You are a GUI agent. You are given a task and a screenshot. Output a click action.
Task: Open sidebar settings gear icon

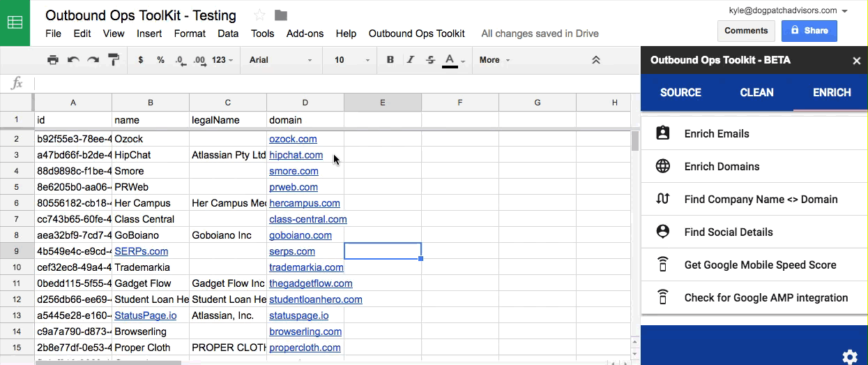850,357
